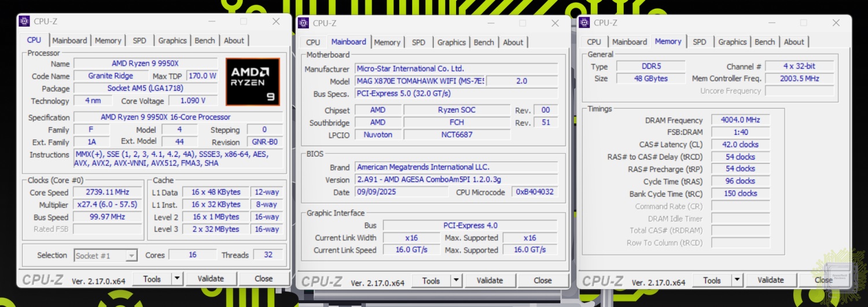Close the leftmost CPU-Z window with X
Screen dimensions: 868x307
coord(276,21)
